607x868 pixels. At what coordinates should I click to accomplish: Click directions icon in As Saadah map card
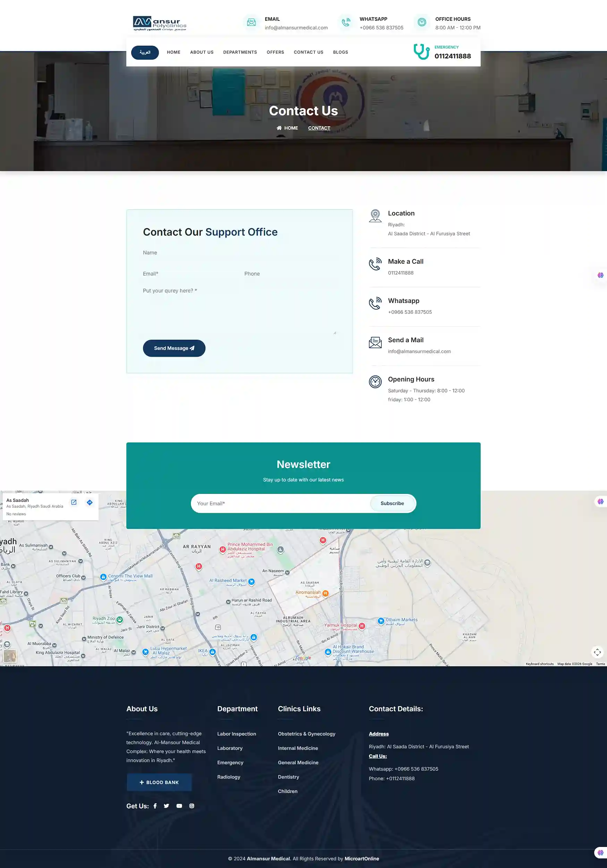click(x=90, y=503)
